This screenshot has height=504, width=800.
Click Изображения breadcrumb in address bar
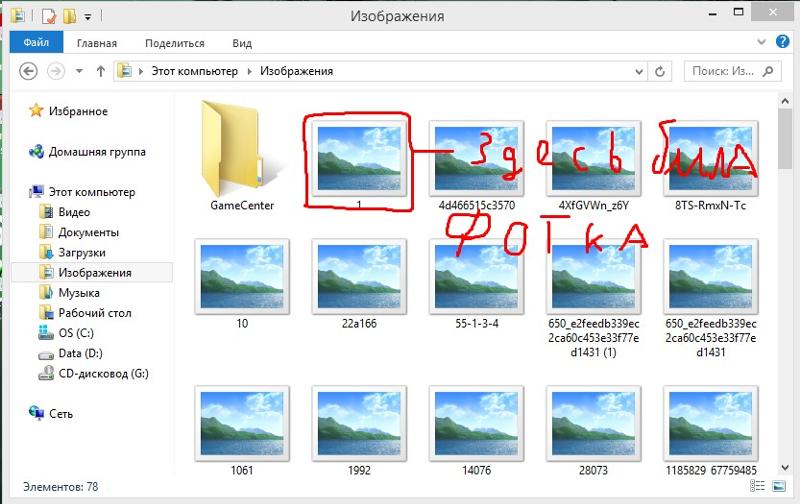[x=296, y=71]
